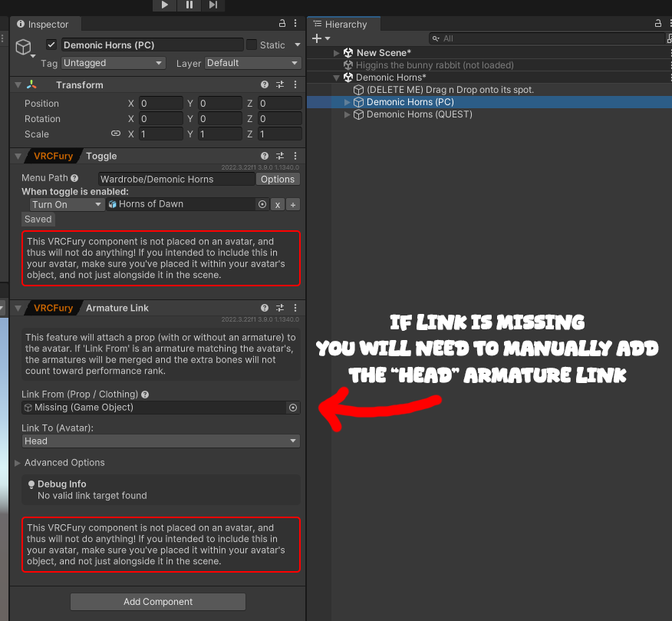Collapse the VRCFury Toggle component
The width and height of the screenshot is (672, 621).
18,156
